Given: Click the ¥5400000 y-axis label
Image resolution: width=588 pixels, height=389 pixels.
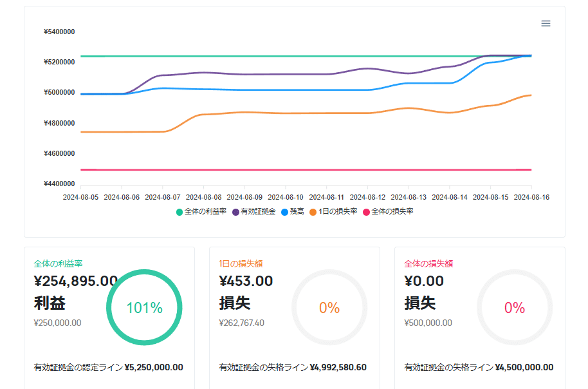Looking at the screenshot, I should pos(59,32).
